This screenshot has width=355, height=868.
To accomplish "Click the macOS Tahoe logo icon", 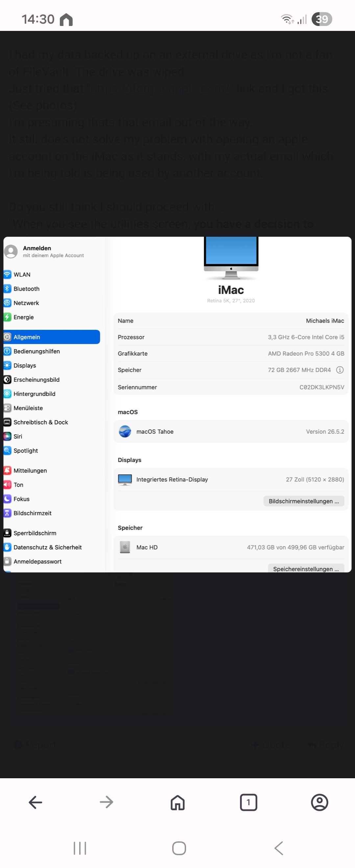I will [125, 431].
